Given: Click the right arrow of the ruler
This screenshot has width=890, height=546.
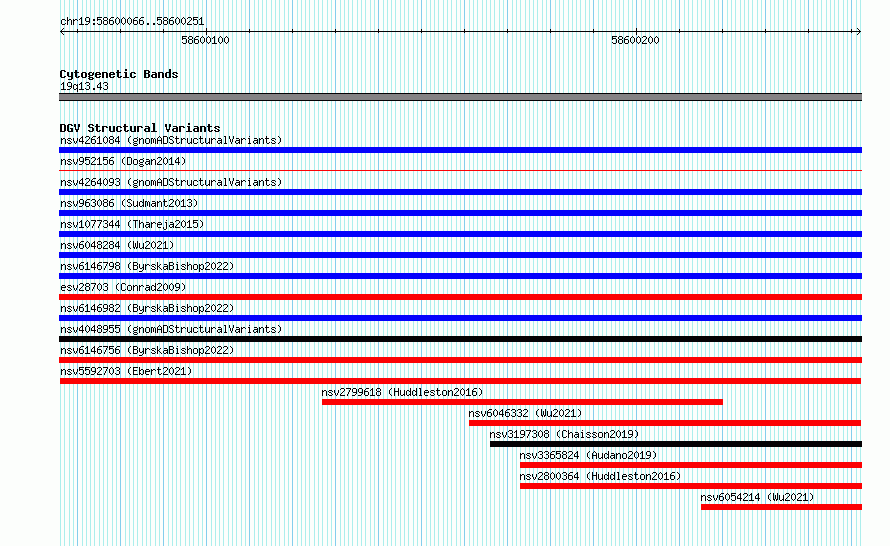Looking at the screenshot, I should (x=858, y=31).
